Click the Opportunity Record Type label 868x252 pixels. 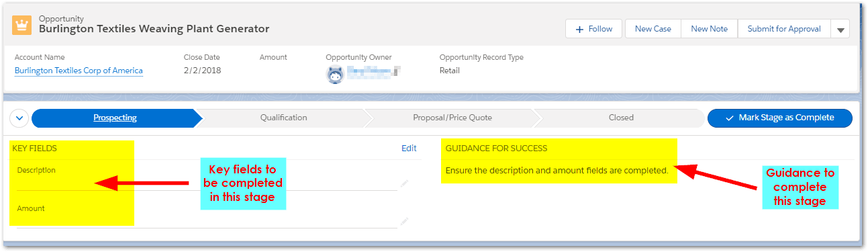click(481, 58)
